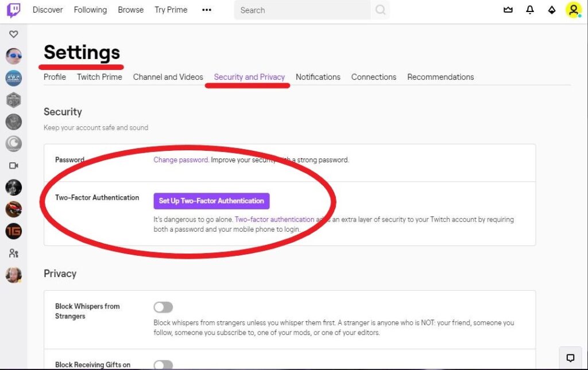The image size is (588, 370).
Task: Expand the three-dot more menu in top nav
Action: click(207, 10)
